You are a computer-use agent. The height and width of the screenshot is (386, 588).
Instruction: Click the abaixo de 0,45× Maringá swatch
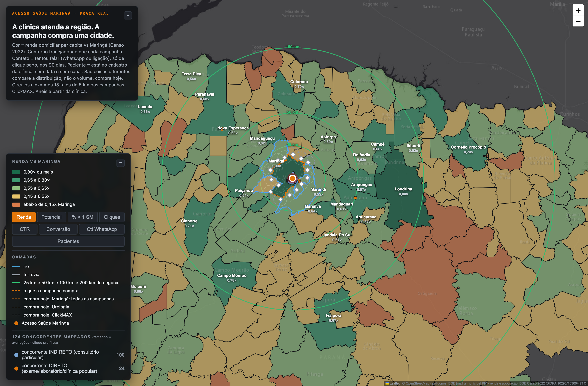(16, 204)
